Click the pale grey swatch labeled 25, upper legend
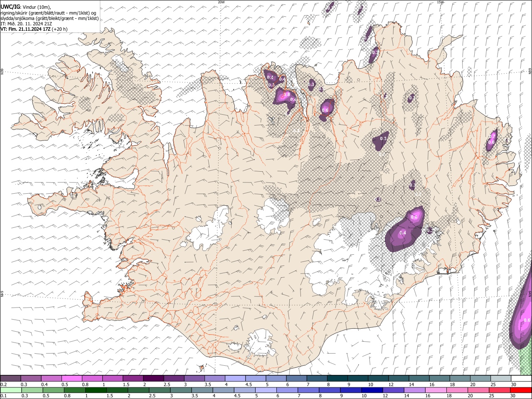 [501, 378]
